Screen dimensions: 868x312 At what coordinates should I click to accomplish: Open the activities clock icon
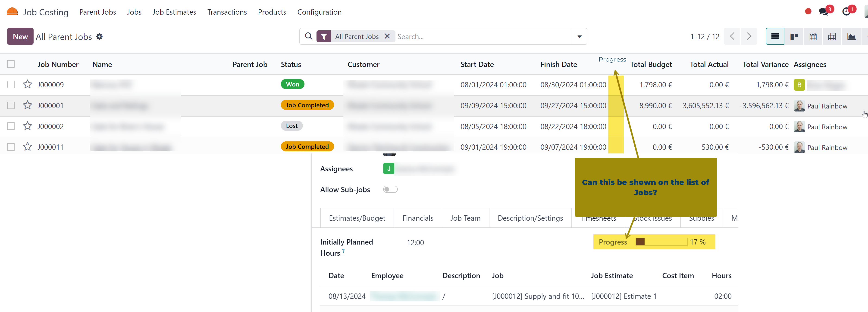[846, 12]
